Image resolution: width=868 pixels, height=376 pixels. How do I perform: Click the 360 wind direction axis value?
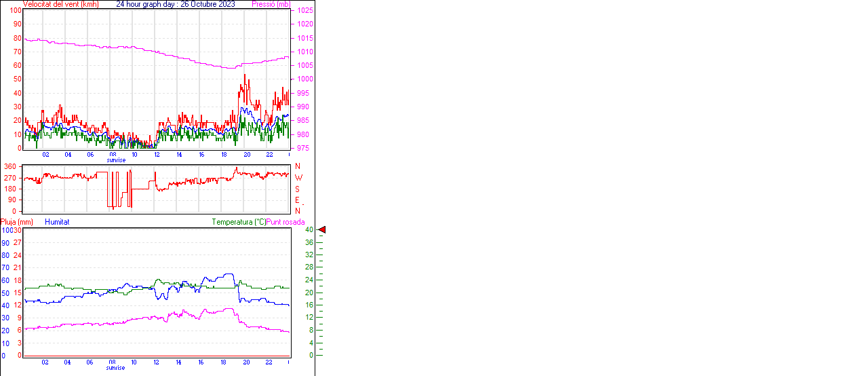[x=10, y=166]
